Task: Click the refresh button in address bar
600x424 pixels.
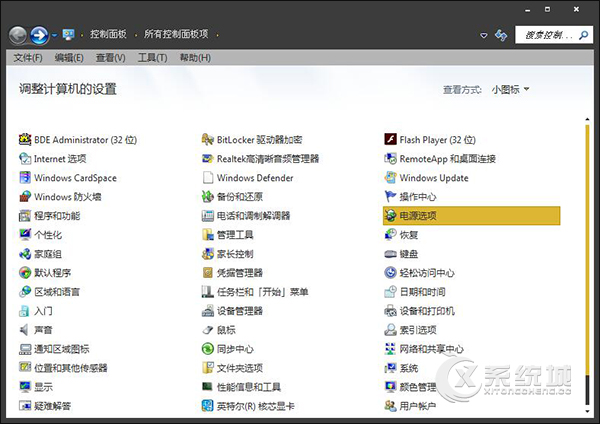Action: tap(501, 35)
